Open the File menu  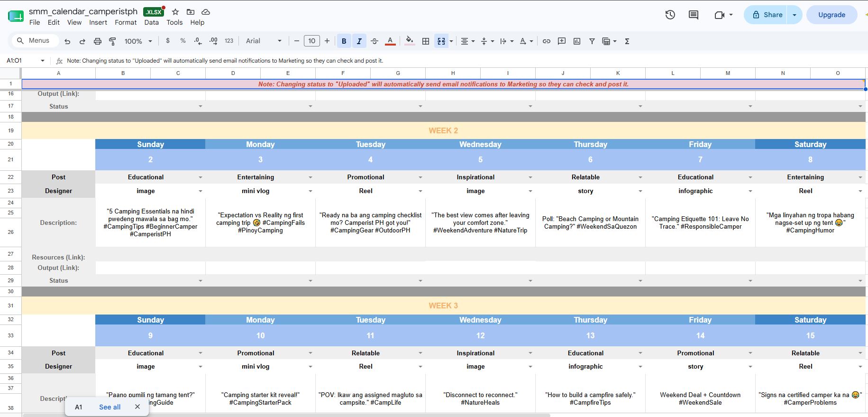click(35, 22)
